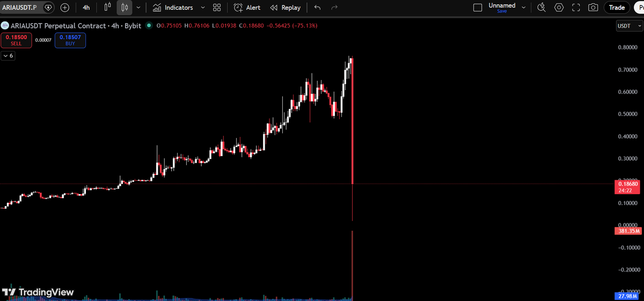Open the Indicators dialog
This screenshot has height=301, width=644.
173,8
